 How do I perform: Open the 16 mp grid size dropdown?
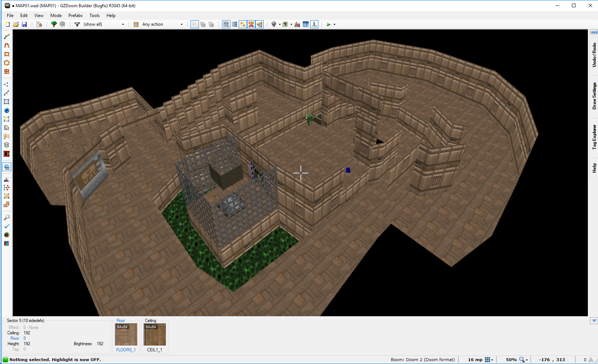pos(489,360)
